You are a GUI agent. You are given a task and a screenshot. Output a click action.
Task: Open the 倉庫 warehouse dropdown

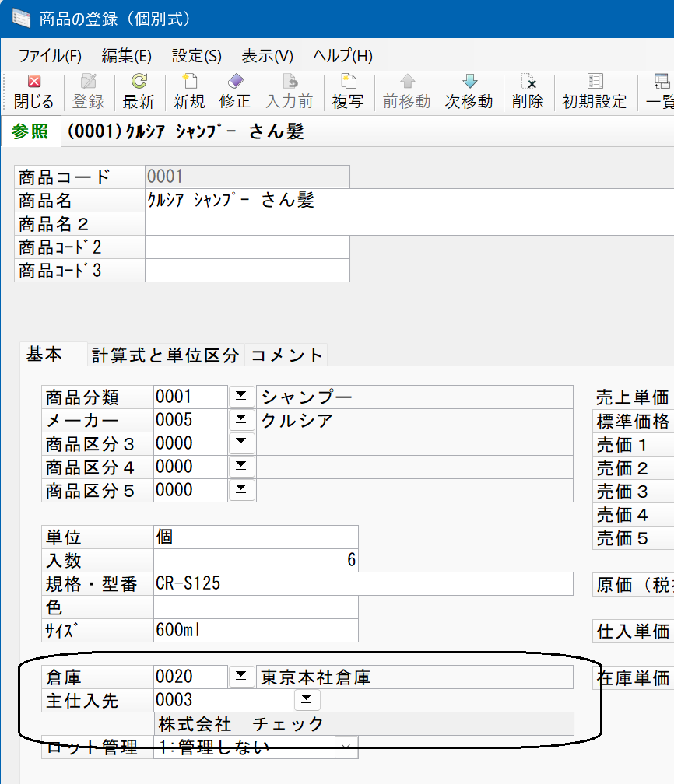[x=241, y=677]
